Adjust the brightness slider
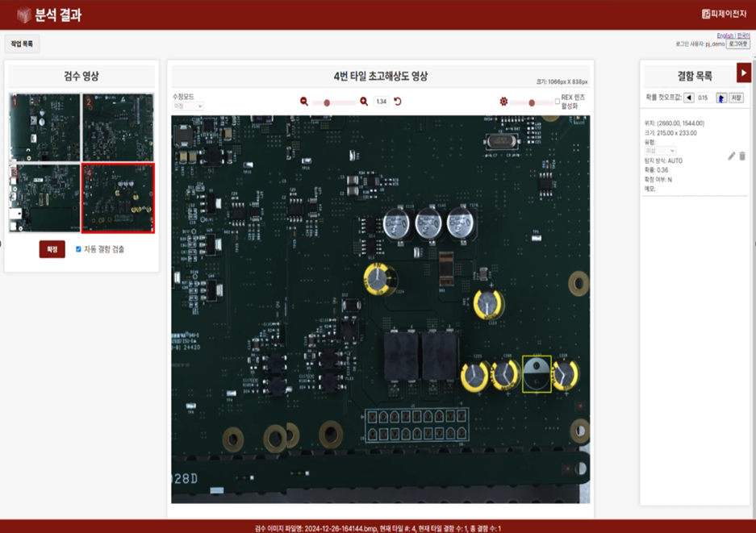The height and width of the screenshot is (533, 756). [532, 102]
